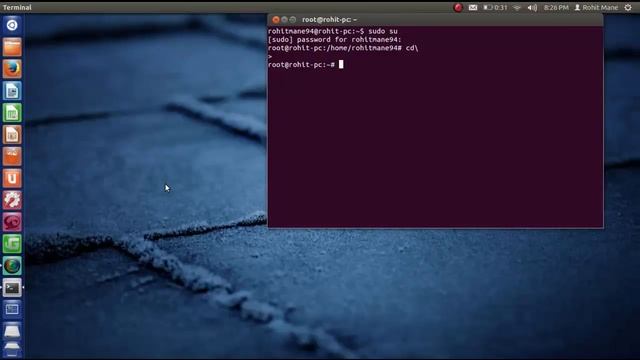Launch Firefox web browser
Image resolution: width=640 pixels, height=360 pixels.
pyautogui.click(x=12, y=69)
